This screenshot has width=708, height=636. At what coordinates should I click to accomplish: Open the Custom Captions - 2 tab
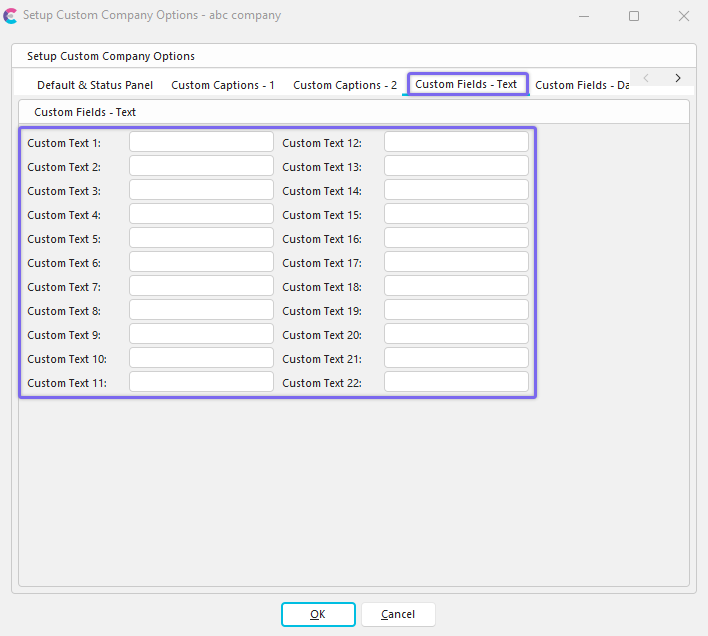[x=345, y=85]
